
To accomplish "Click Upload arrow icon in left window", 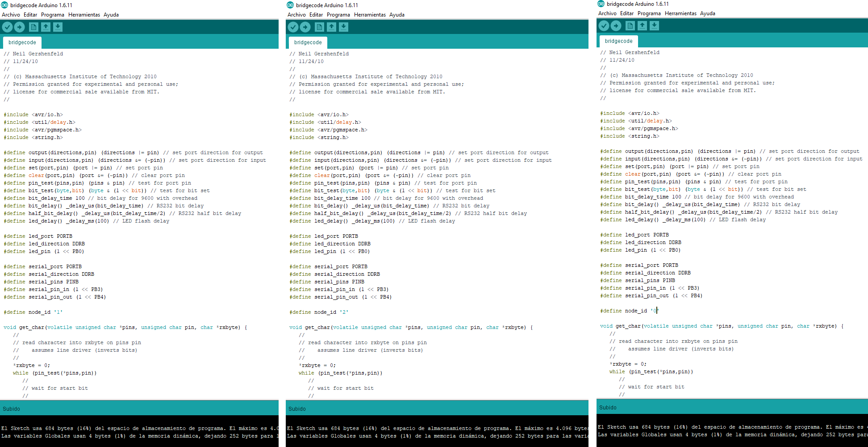I will pyautogui.click(x=19, y=27).
